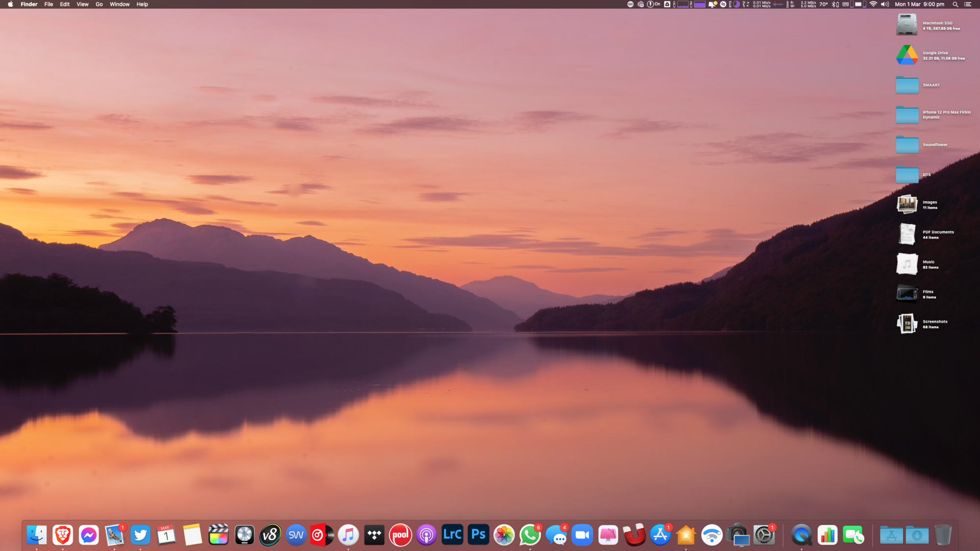
Task: Open Spotlight search magnifier icon
Action: [955, 4]
